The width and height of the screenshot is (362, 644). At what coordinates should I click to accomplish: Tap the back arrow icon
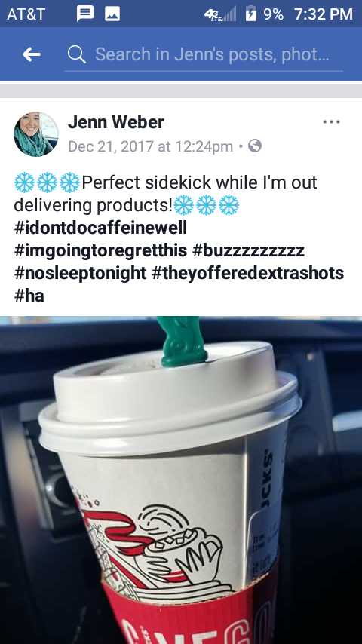(x=32, y=54)
